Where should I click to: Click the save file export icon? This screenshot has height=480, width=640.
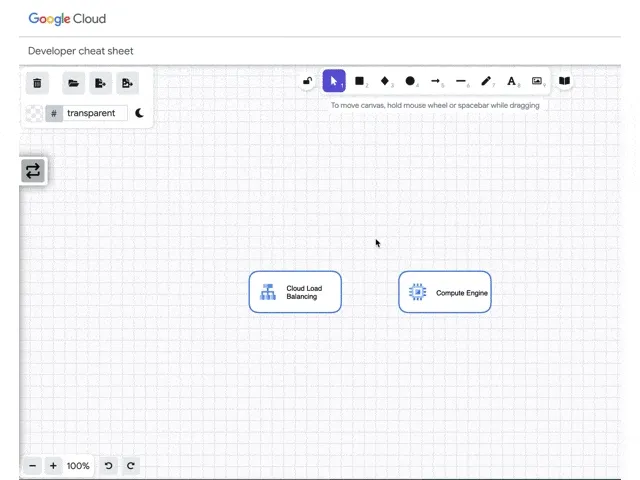(100, 83)
